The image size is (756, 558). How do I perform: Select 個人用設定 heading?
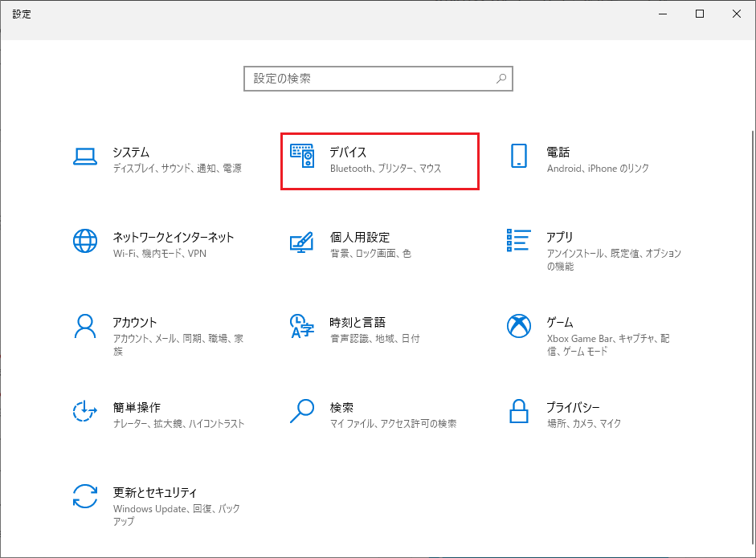pos(360,237)
